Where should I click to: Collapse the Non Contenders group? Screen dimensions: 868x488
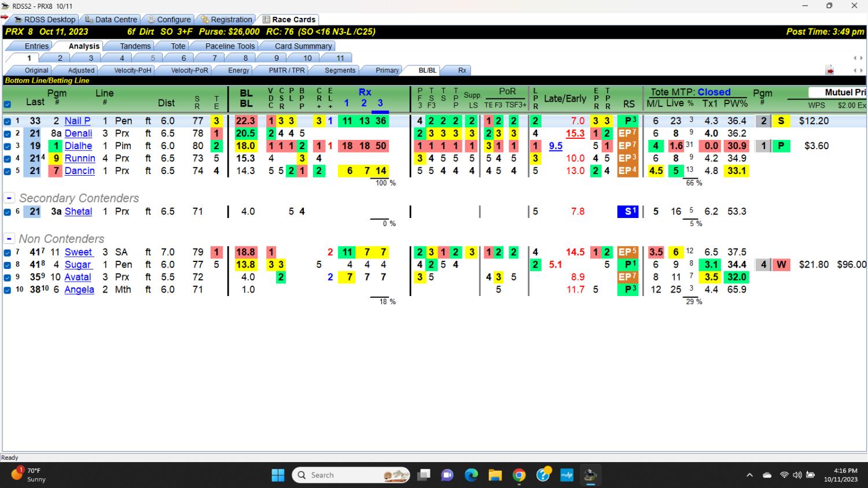pyautogui.click(x=9, y=239)
